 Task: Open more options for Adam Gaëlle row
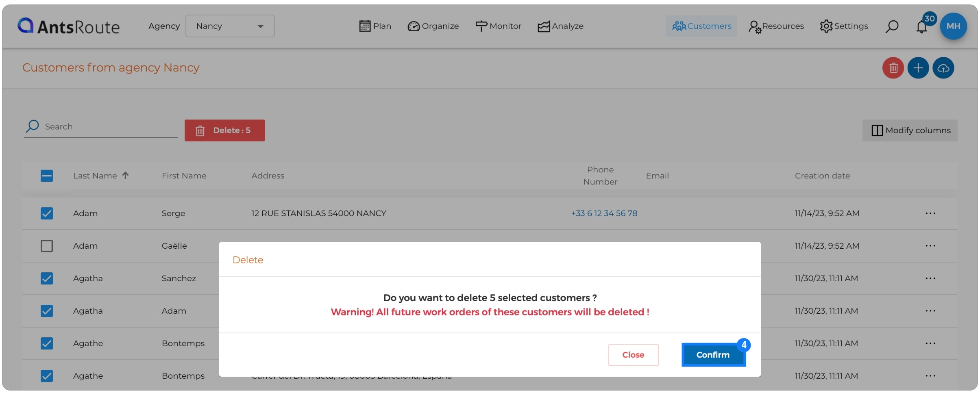click(930, 246)
